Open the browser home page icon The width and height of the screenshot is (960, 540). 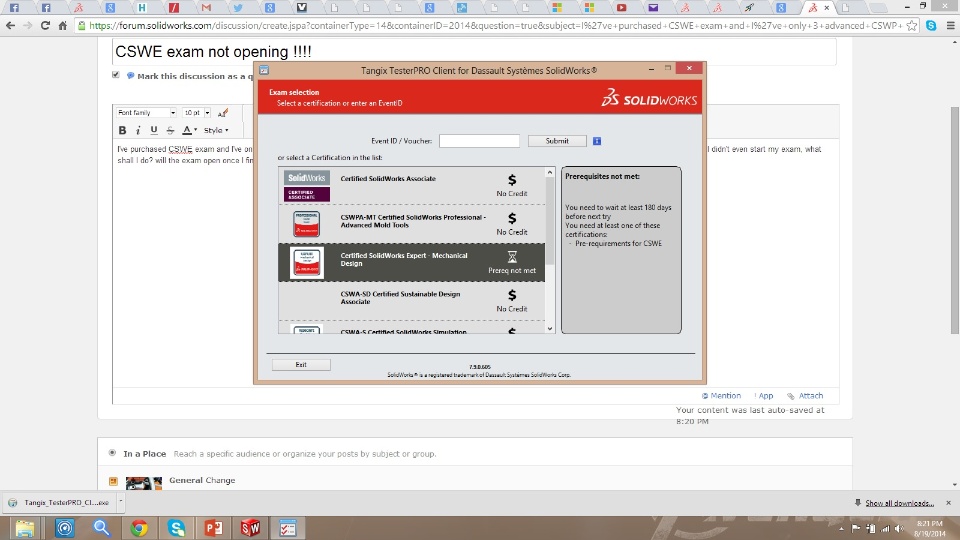[62, 26]
